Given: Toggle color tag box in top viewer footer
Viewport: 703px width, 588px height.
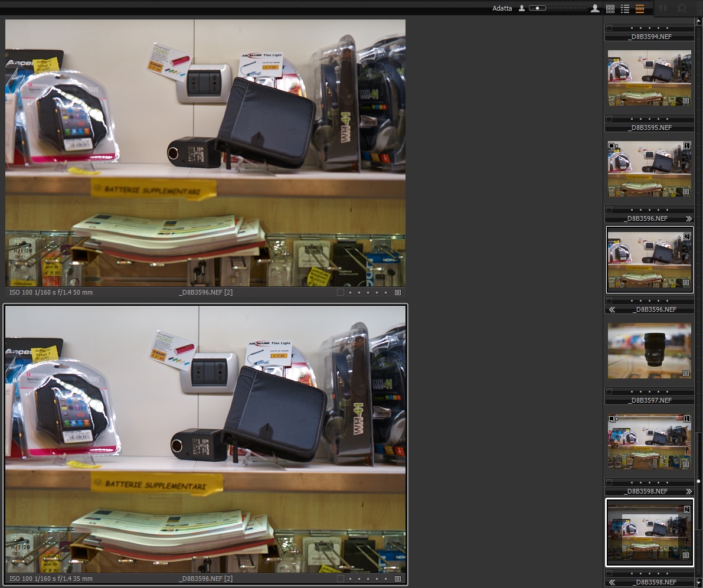Looking at the screenshot, I should (341, 292).
